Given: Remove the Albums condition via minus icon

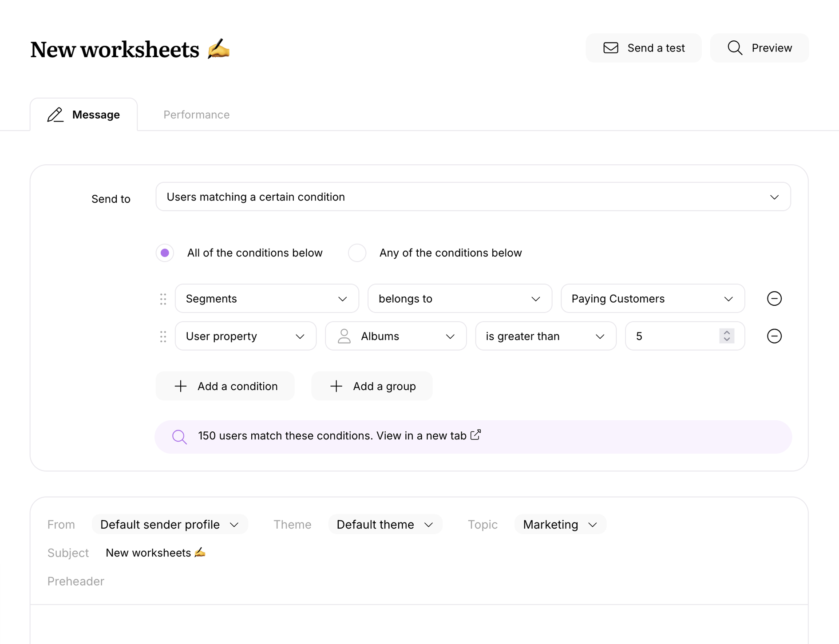Looking at the screenshot, I should pos(774,336).
